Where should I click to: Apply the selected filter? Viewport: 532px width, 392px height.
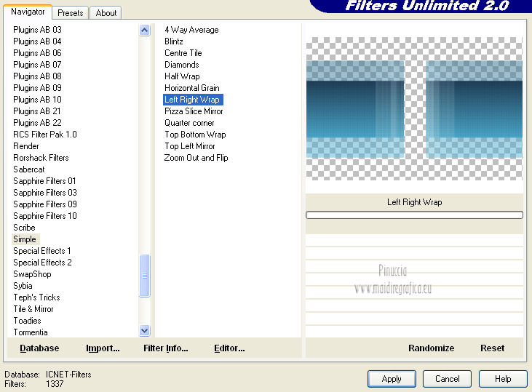[392, 379]
